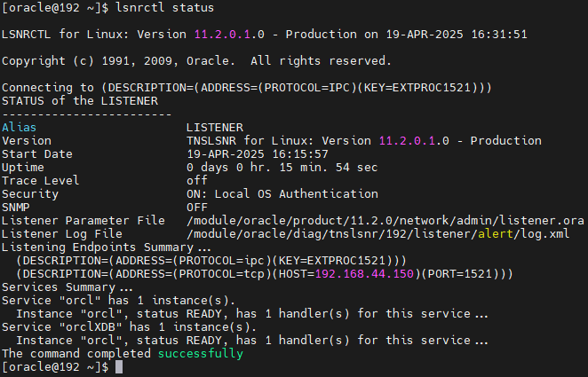Click 'All rights reserved.' text
The image size is (588, 377).
[321, 60]
